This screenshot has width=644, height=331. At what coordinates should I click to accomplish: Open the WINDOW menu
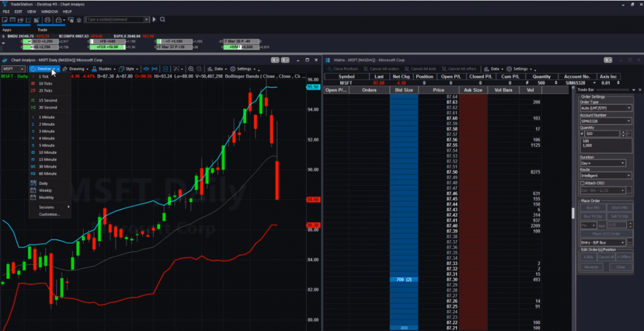(x=49, y=12)
